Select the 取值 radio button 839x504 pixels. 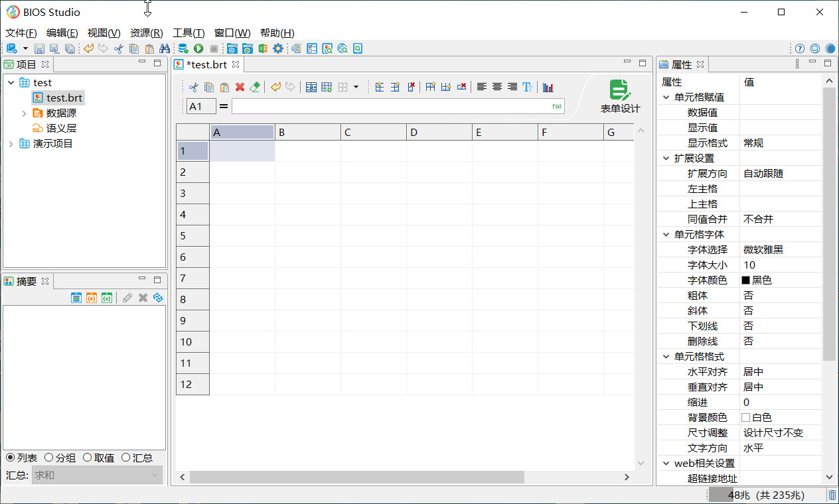coord(88,458)
